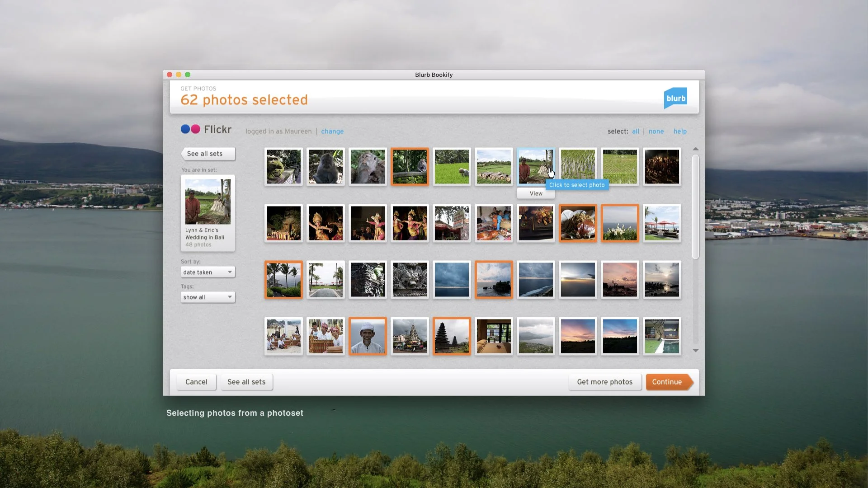The width and height of the screenshot is (868, 488).
Task: Click 'none' to deselect all photos
Action: pyautogui.click(x=656, y=131)
